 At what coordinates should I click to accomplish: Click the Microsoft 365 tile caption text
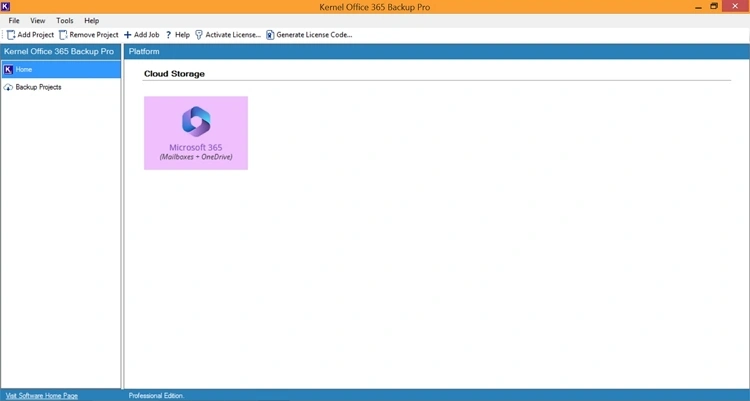[196, 147]
